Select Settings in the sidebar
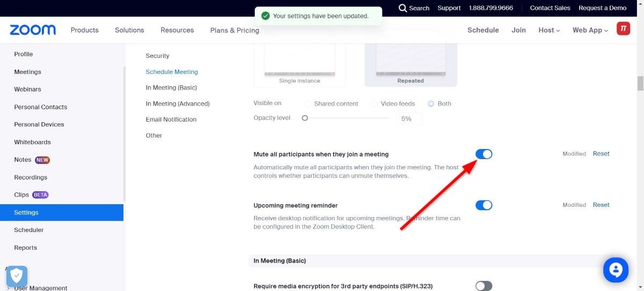 pos(62,213)
